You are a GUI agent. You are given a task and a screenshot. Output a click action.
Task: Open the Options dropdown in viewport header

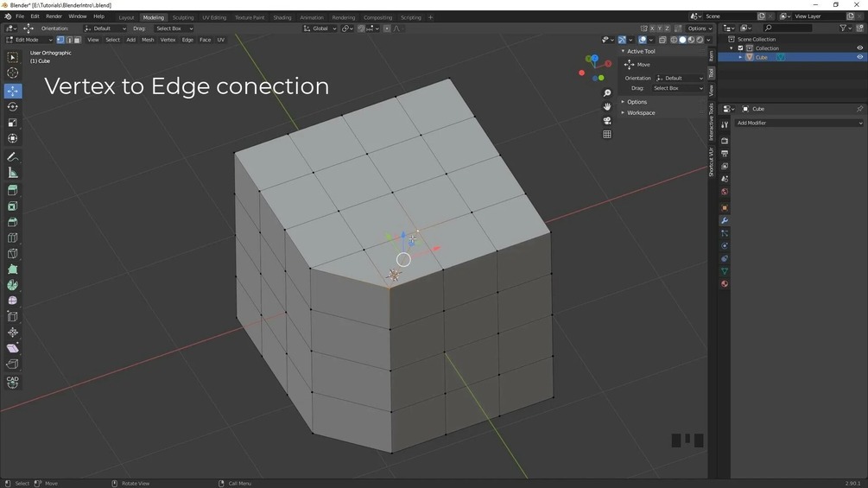(700, 29)
